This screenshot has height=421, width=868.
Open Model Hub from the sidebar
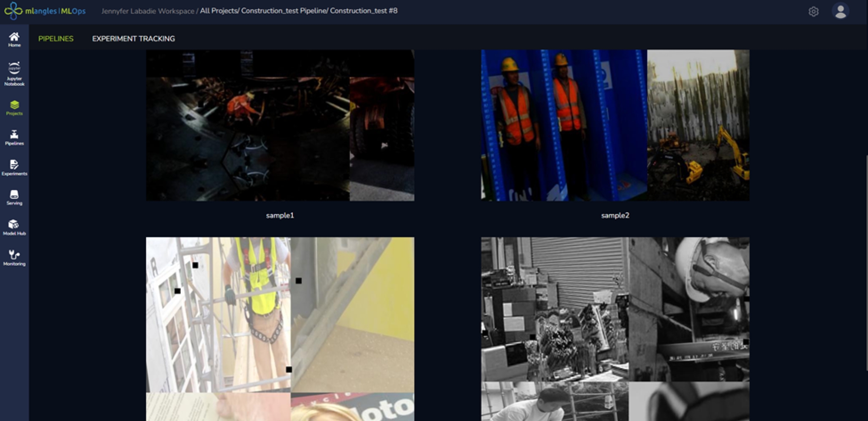coord(14,227)
